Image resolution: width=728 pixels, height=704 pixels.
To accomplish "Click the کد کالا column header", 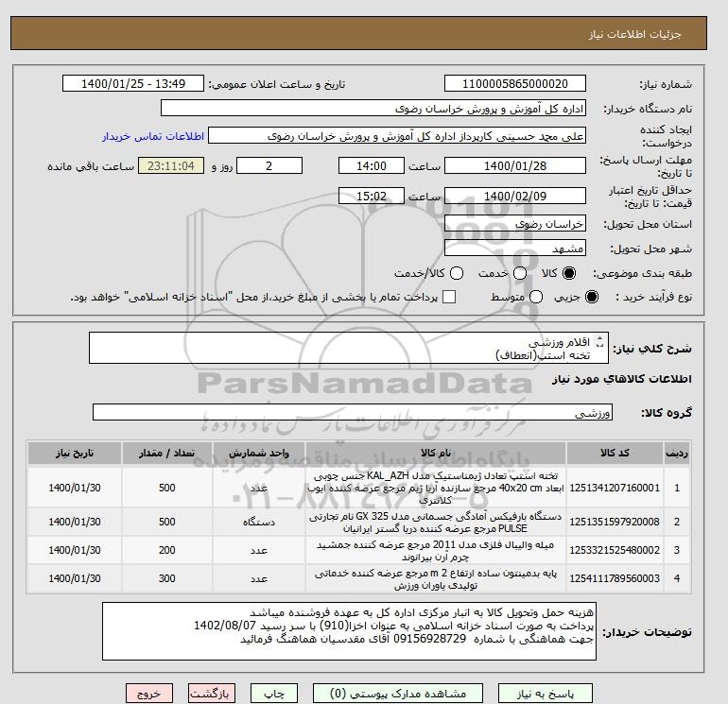I will [x=615, y=453].
